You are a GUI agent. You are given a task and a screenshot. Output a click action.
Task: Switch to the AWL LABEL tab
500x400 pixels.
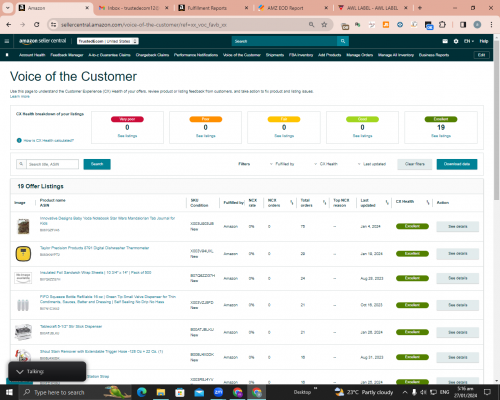tap(373, 8)
